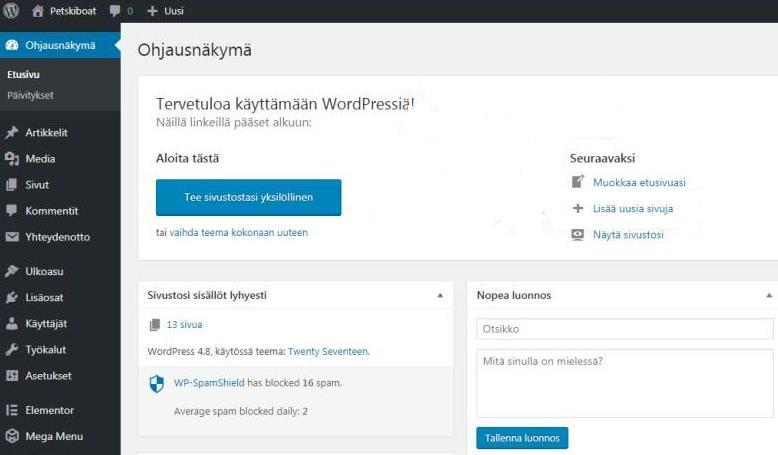Image resolution: width=778 pixels, height=455 pixels.
Task: Collapse the Sivustosi sisällöt lyhyesti panel
Action: pos(440,295)
